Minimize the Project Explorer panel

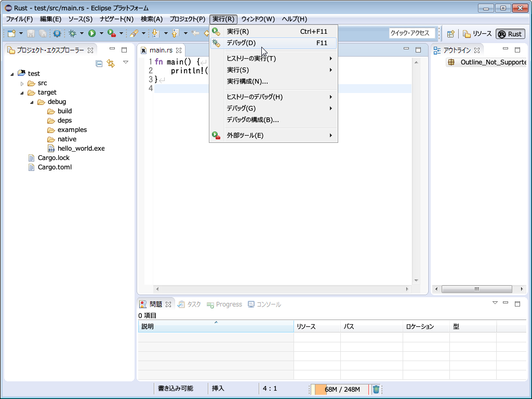tap(112, 49)
